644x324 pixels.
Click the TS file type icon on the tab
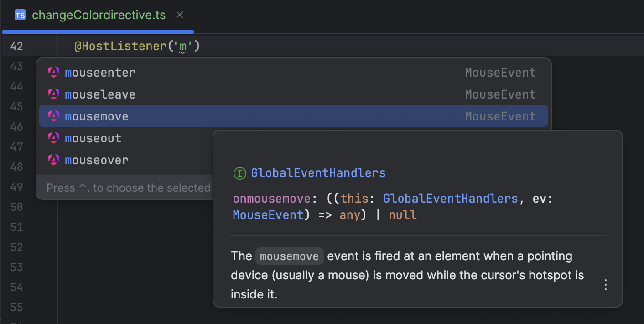click(20, 15)
